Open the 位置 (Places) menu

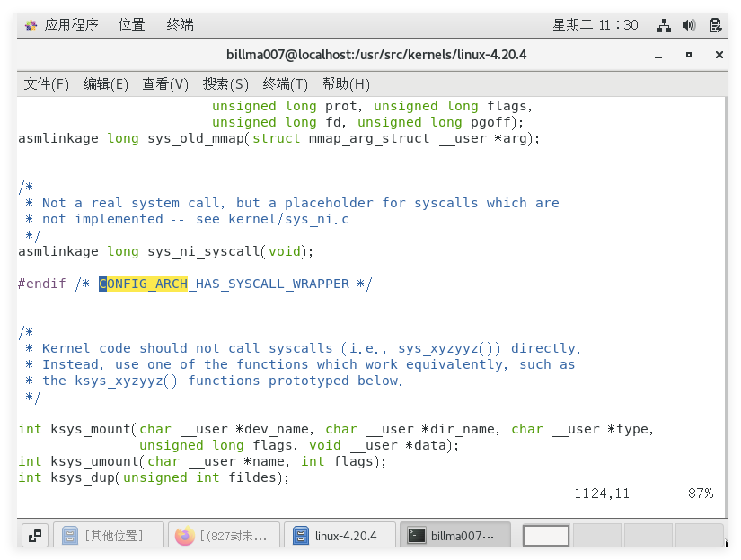pyautogui.click(x=131, y=25)
